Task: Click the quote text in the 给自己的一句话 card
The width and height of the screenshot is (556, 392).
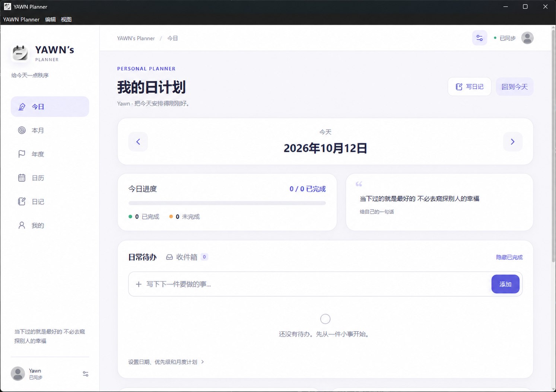Action: tap(419, 199)
